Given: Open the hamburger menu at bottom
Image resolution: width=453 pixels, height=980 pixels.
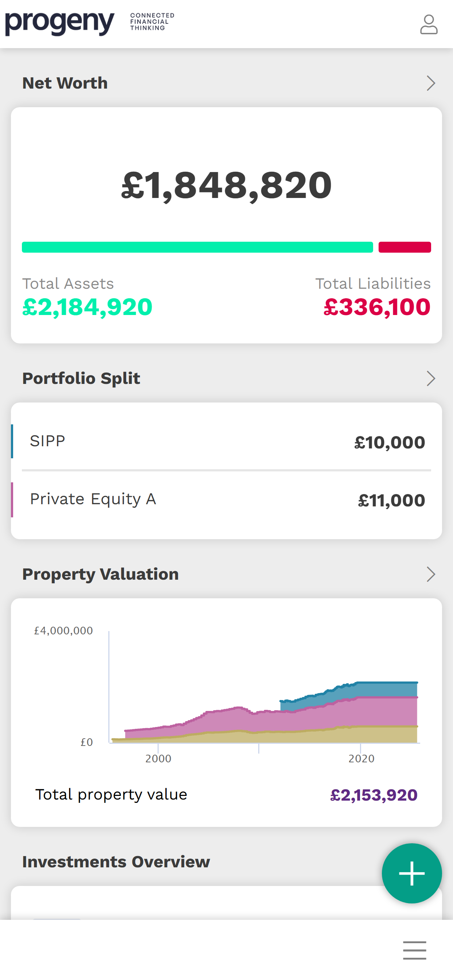Looking at the screenshot, I should (415, 950).
